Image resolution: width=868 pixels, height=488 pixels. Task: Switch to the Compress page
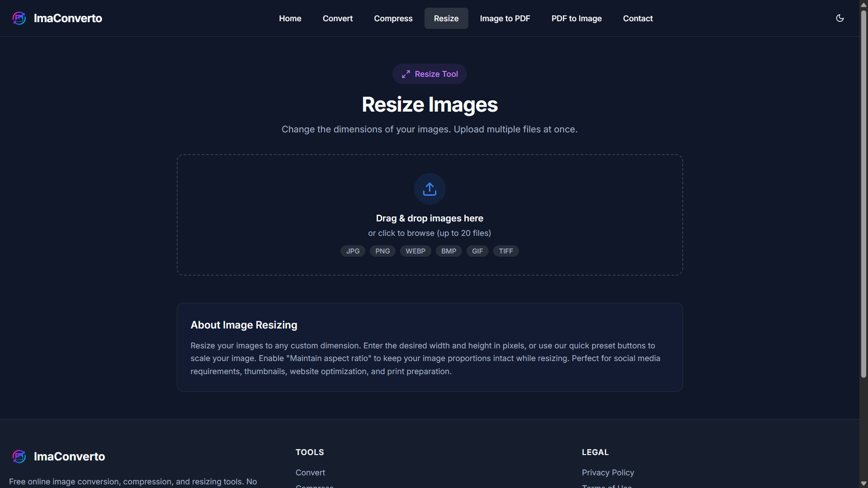click(393, 18)
